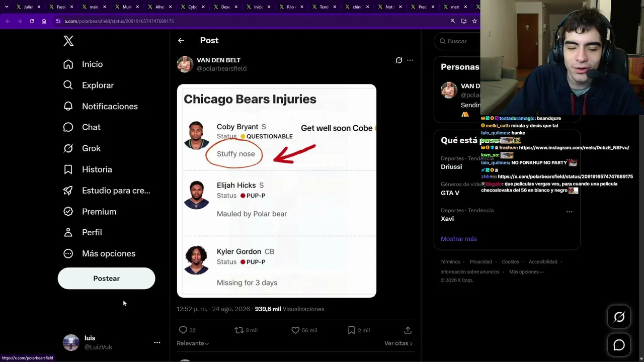The image size is (644, 362).
Task: Repost the post (3 mil reposts)
Action: click(246, 330)
